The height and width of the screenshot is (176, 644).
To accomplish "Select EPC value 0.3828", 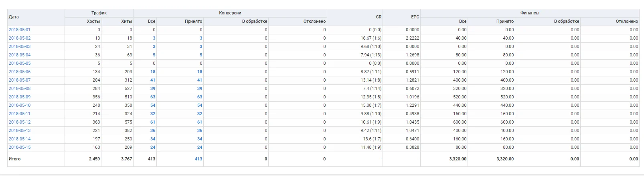I will click(413, 147).
